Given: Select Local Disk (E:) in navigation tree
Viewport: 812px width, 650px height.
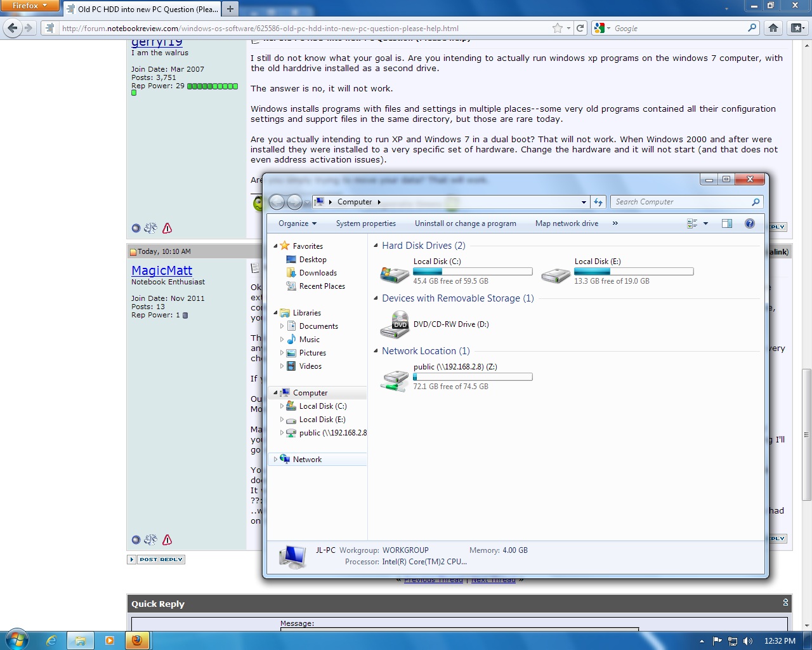Looking at the screenshot, I should pyautogui.click(x=322, y=420).
